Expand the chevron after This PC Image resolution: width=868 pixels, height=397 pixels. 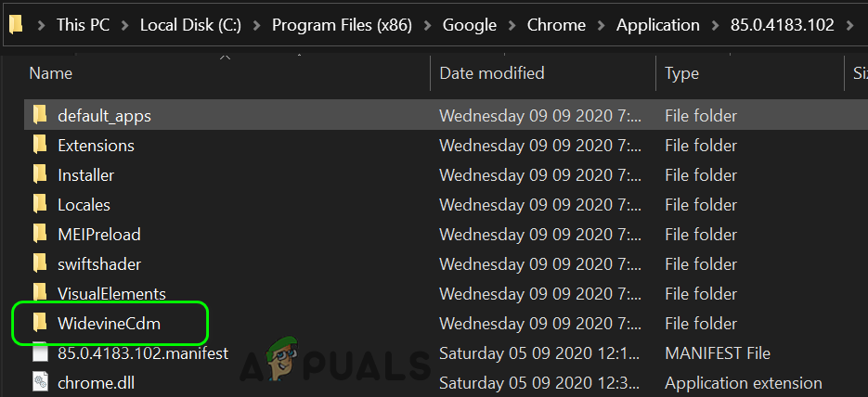point(123,25)
